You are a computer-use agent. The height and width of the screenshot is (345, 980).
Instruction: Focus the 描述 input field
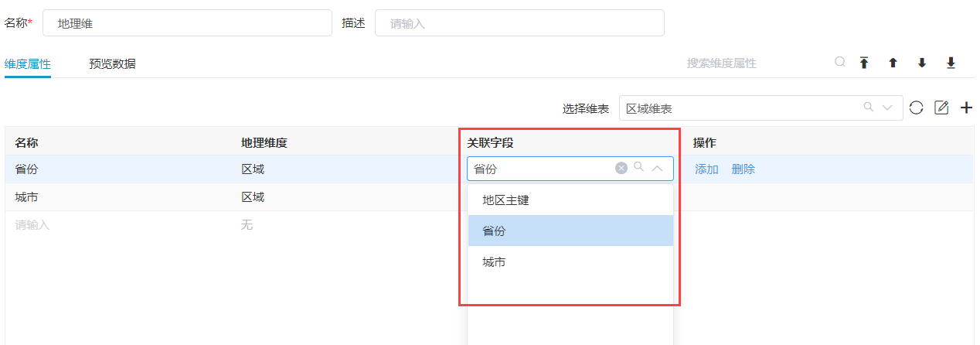point(519,23)
